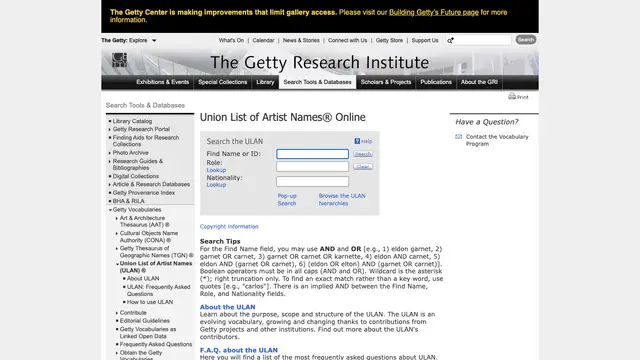This screenshot has height=360, width=640.
Task: Open the Pop-up Search link
Action: [287, 200]
